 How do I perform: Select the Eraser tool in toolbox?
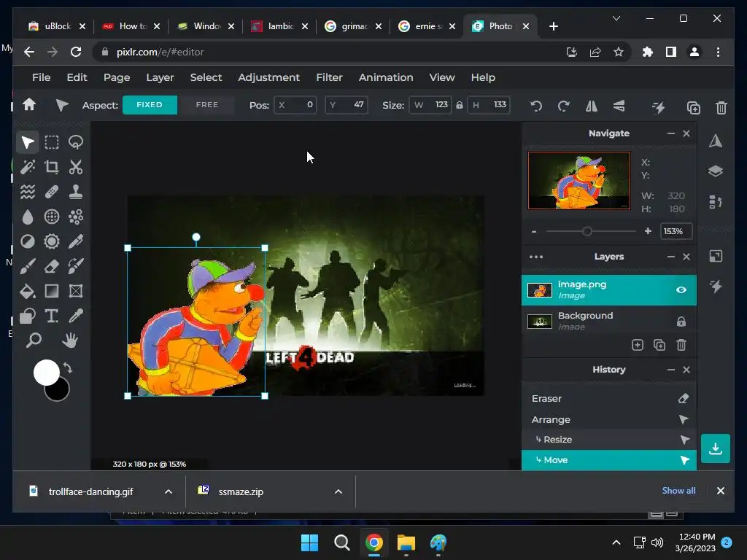click(x=52, y=266)
